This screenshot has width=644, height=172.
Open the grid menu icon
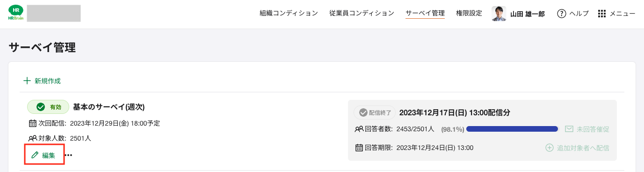coord(602,14)
